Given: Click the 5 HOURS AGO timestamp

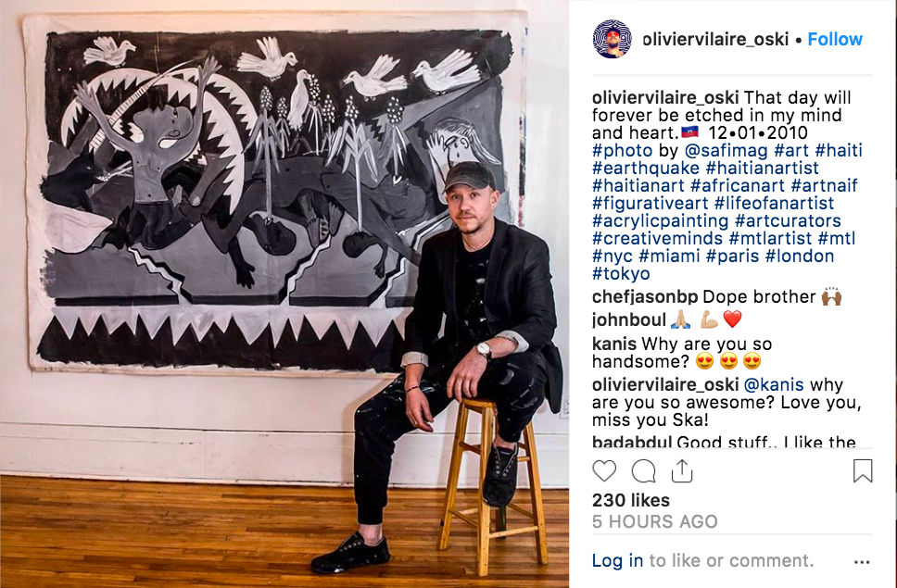Looking at the screenshot, I should click(x=654, y=521).
